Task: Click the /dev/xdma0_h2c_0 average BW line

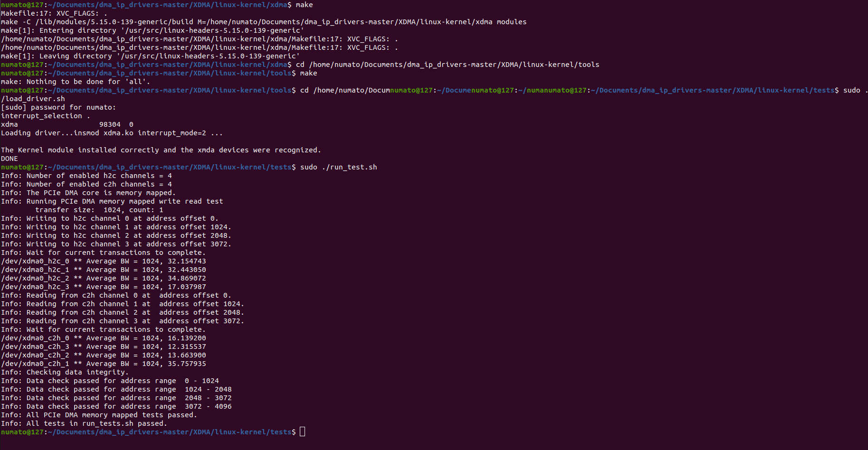Action: 104,261
